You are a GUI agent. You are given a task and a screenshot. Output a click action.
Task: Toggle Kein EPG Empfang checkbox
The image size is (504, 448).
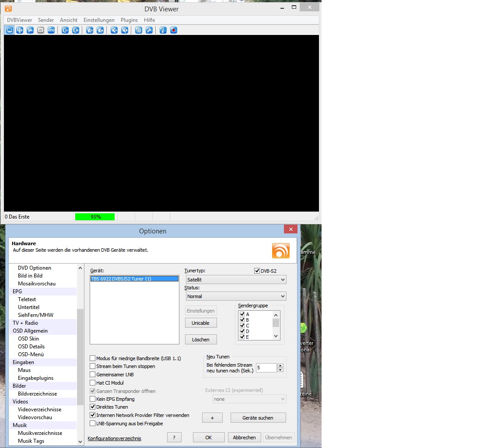pyautogui.click(x=93, y=399)
